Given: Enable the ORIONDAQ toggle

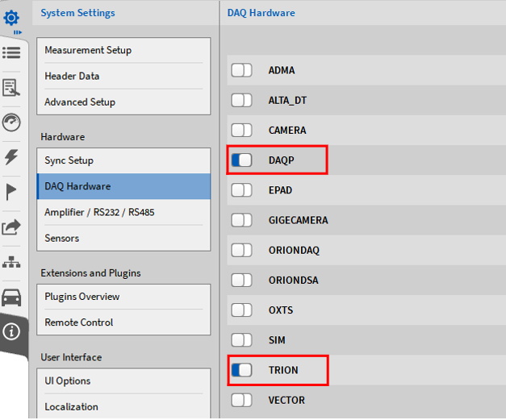Looking at the screenshot, I should point(241,250).
